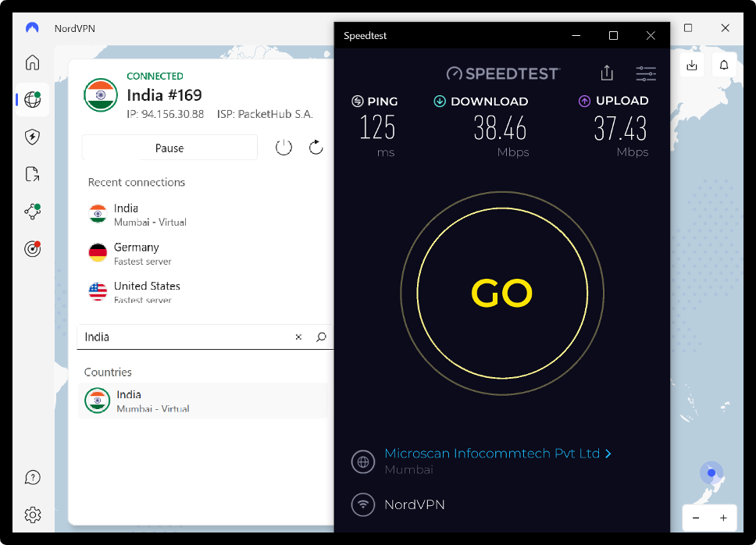Click the ISP: PacketHub S.A. text

tap(265, 114)
